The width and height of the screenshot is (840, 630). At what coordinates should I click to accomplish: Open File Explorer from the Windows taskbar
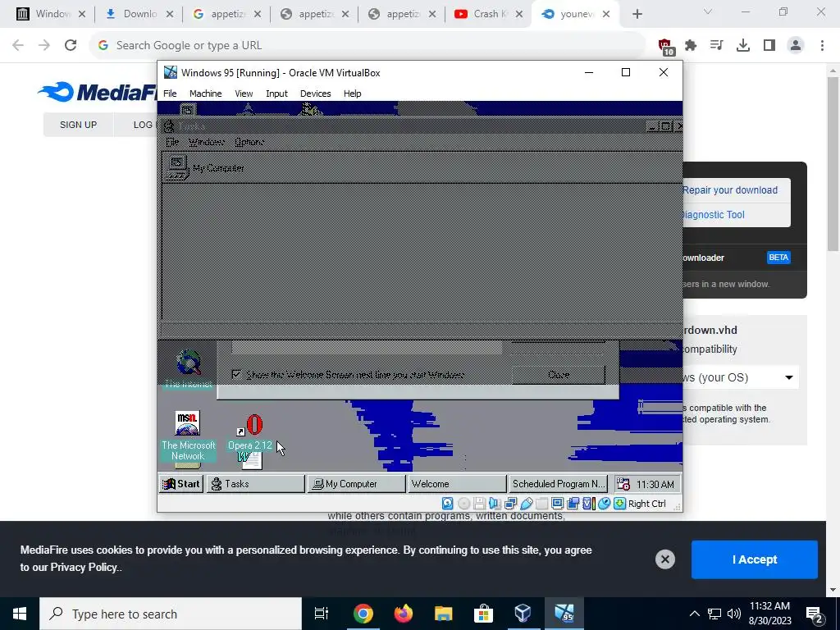[x=443, y=614]
